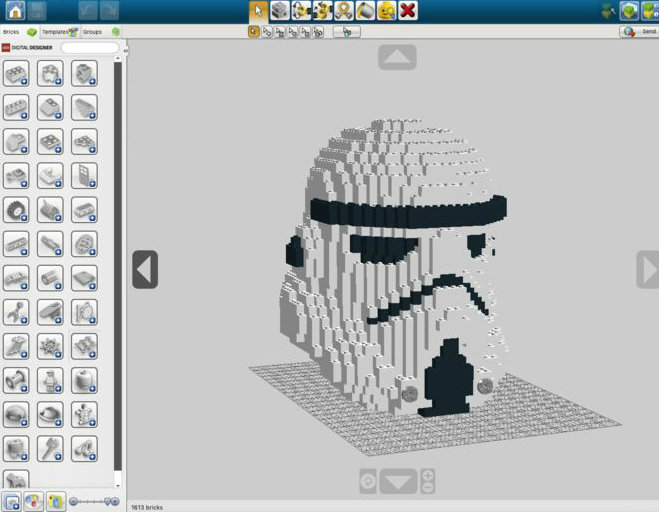Expand the wheels and tires category
The image size is (659, 512).
[x=16, y=210]
